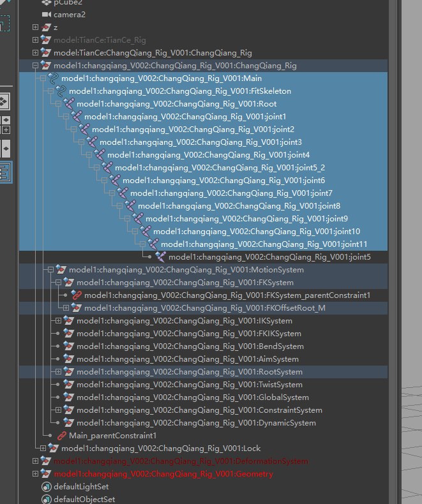Expand the DeformationSystem node
Screen dimensions: 422x504
click(35, 461)
